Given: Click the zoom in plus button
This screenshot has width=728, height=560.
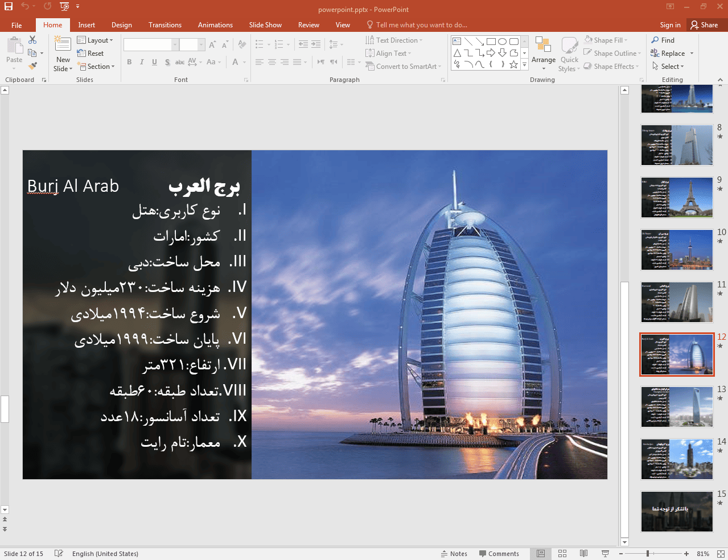Looking at the screenshot, I should pyautogui.click(x=686, y=554).
